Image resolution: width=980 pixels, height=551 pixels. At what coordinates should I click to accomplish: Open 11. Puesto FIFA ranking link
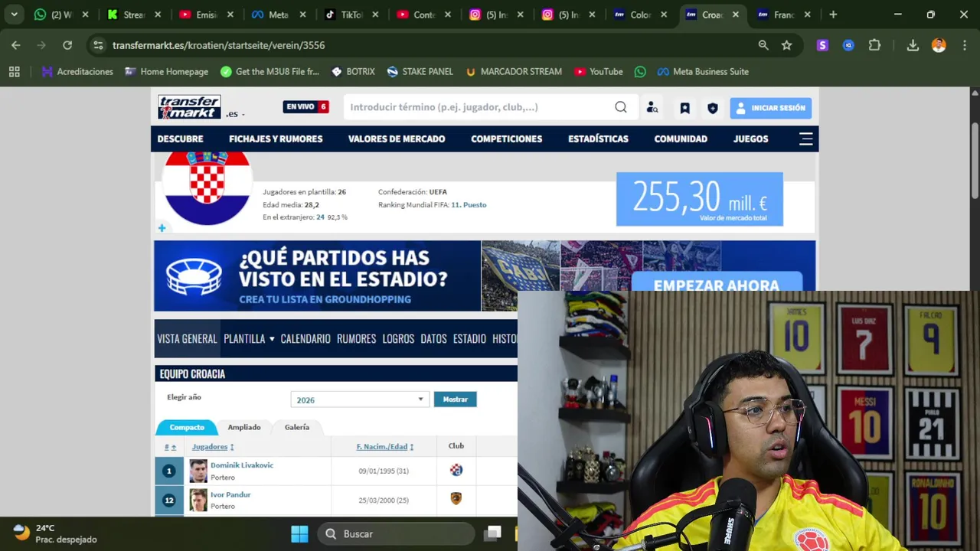tap(469, 205)
